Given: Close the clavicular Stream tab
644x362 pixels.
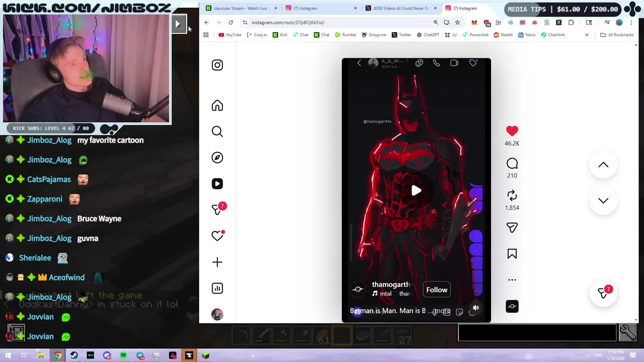Looking at the screenshot, I should point(275,8).
